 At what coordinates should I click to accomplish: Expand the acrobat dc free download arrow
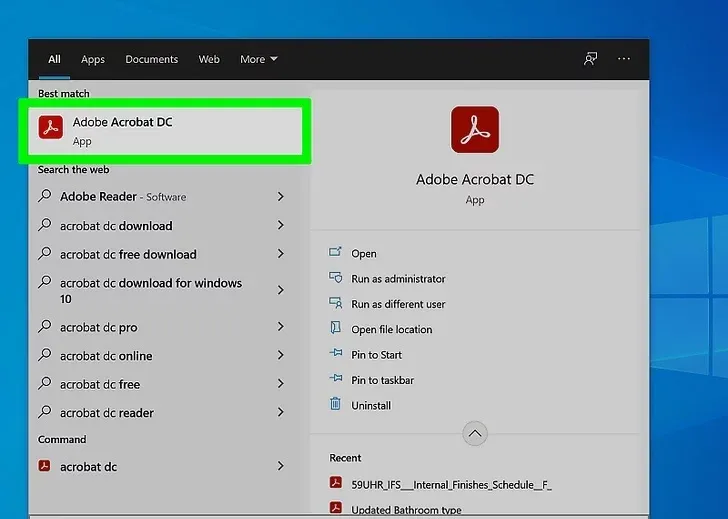point(280,253)
